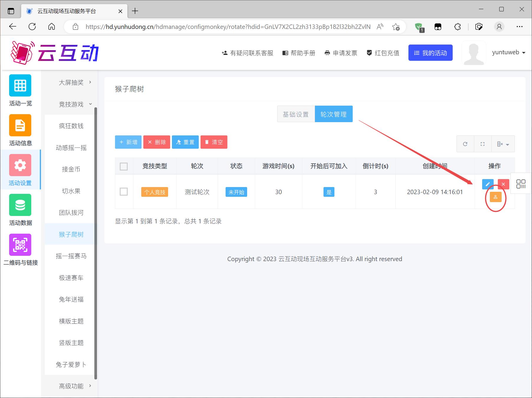Open the floating QR code side button
Viewport: 532px width, 398px height.
pos(521,184)
